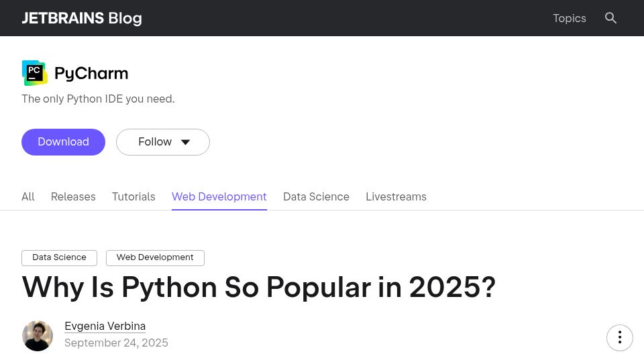Screen dimensions: 644x362
Task: Open the three-dot article options menu
Action: tap(620, 338)
